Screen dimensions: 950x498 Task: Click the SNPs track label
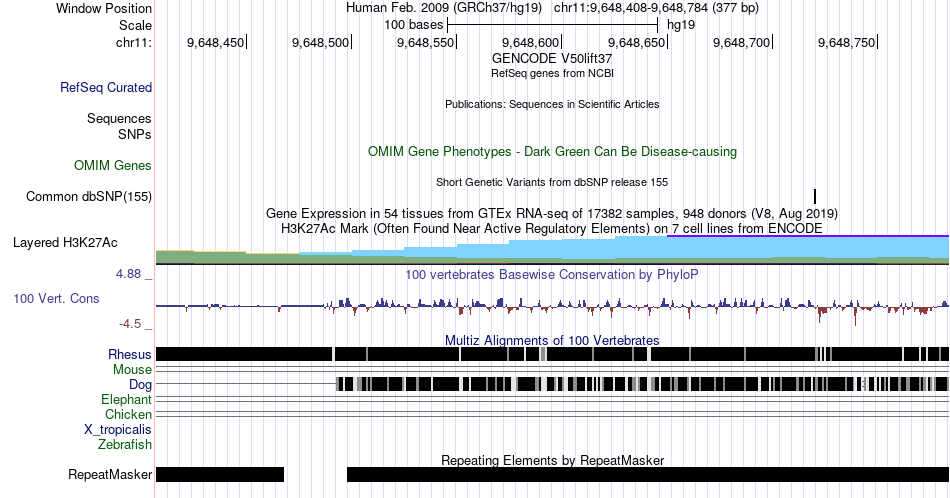tap(135, 134)
